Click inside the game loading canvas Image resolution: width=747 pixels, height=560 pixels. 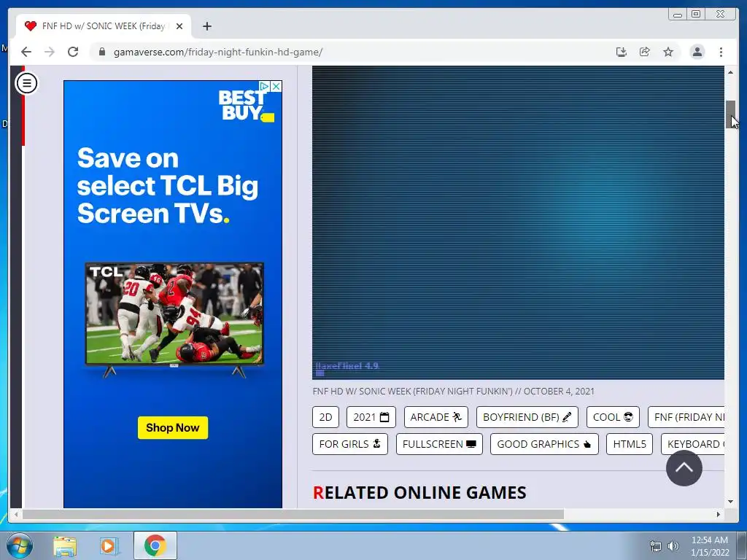pos(518,223)
